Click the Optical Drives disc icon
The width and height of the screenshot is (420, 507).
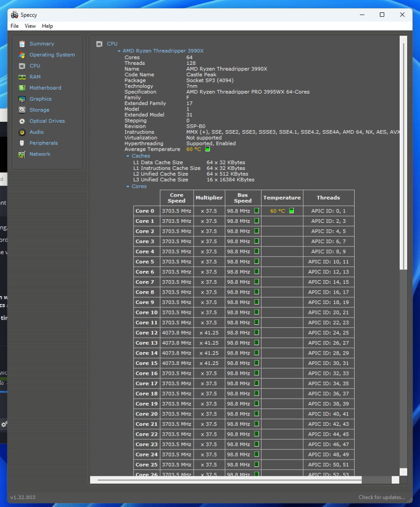22,121
